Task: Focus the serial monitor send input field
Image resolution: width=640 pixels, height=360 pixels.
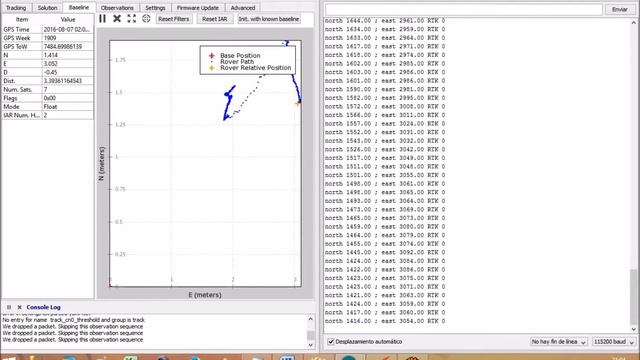Action: [x=464, y=9]
